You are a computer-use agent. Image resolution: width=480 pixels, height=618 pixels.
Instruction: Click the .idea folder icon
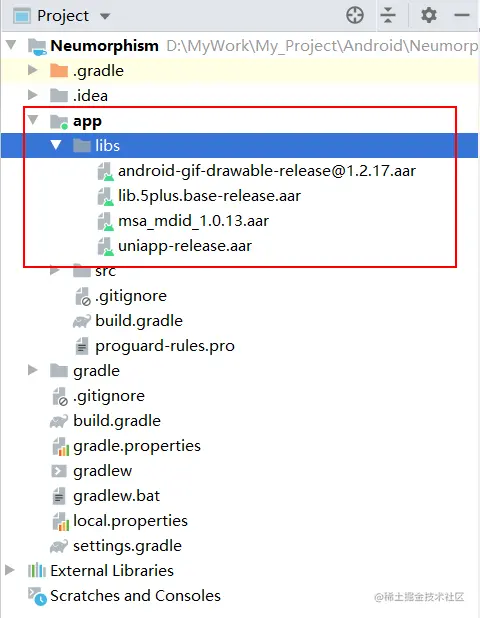pos(59,96)
